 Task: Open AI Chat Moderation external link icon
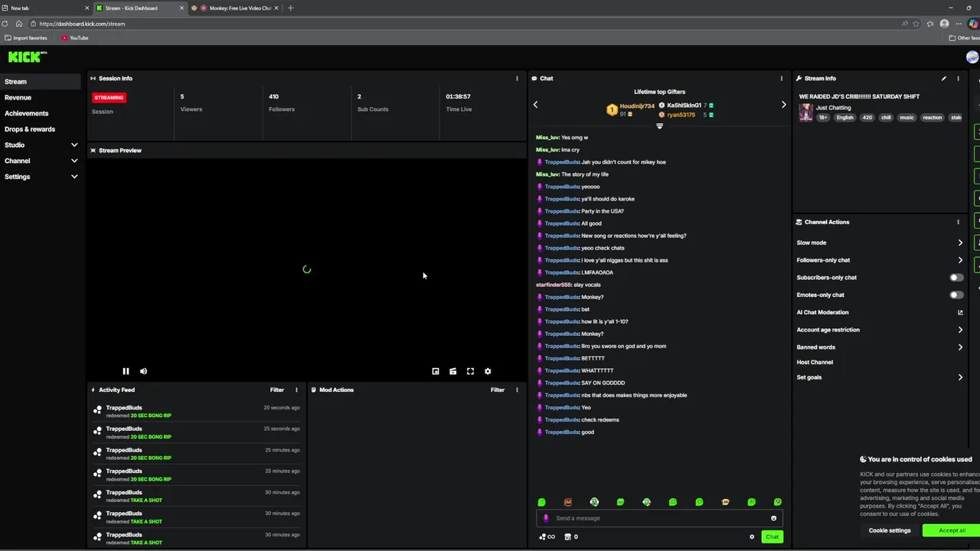coord(960,312)
